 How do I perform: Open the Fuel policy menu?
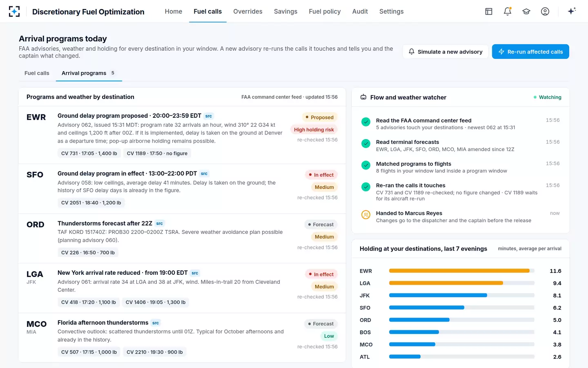[325, 11]
